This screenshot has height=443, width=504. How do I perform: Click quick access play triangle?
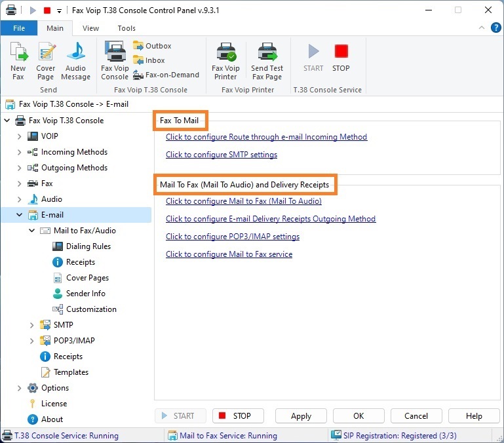(x=33, y=10)
